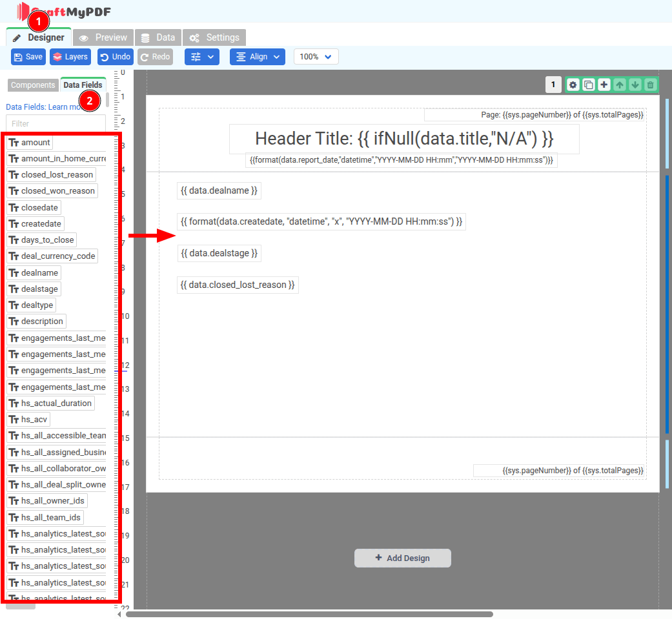Click page settings gear icon

[x=573, y=85]
